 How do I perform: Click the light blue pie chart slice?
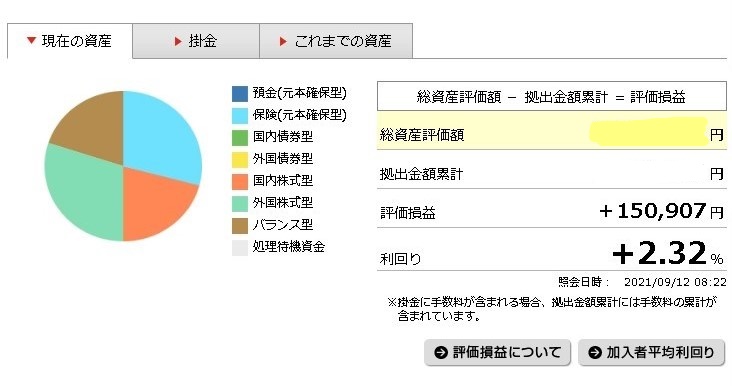click(x=161, y=135)
